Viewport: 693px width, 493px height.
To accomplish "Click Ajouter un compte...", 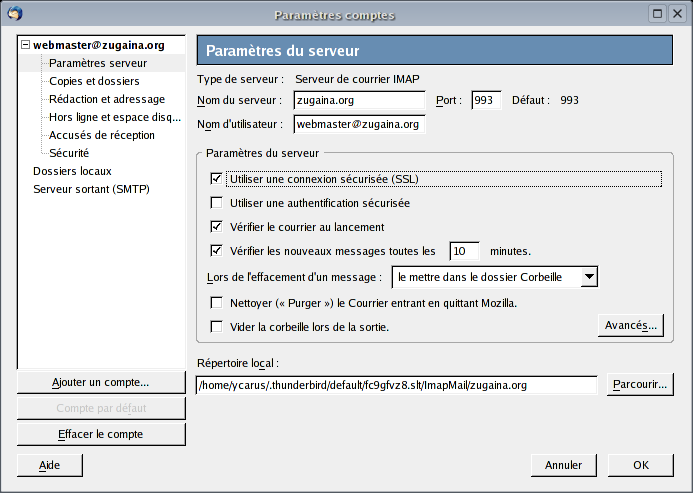I will point(101,382).
